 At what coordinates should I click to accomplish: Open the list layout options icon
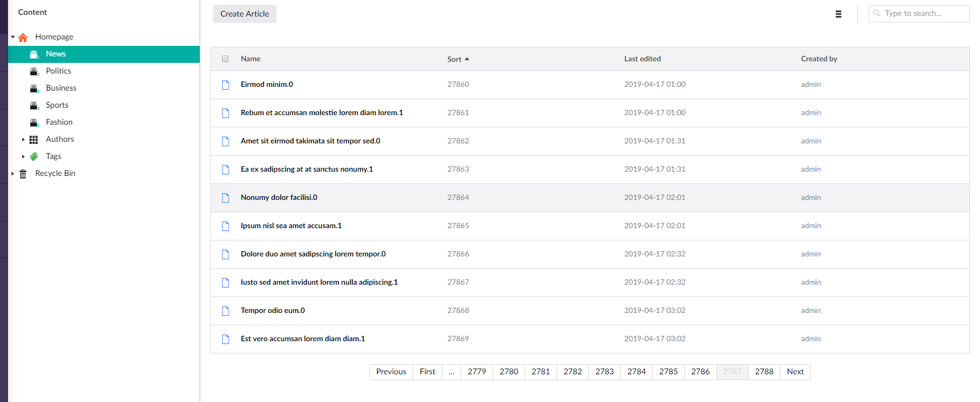pos(838,14)
